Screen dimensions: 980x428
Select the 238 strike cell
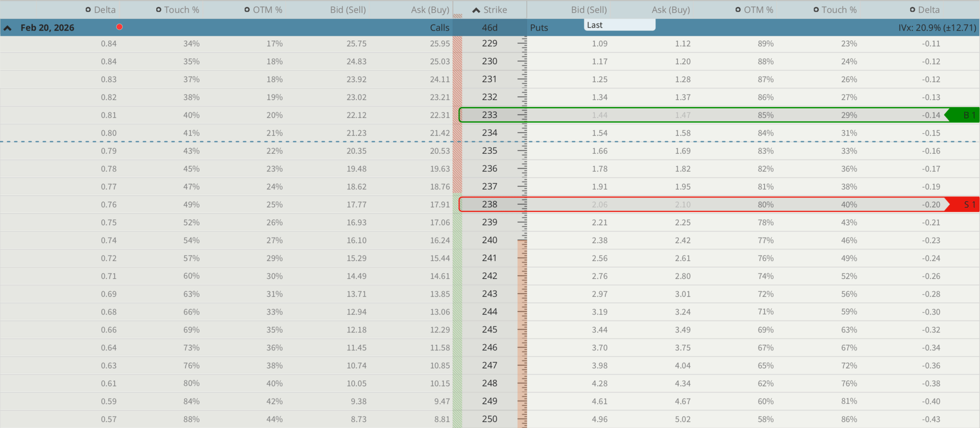pyautogui.click(x=489, y=204)
